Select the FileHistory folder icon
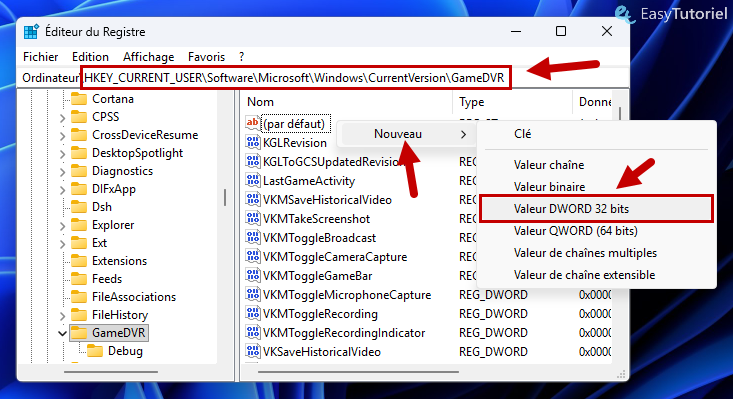The height and width of the screenshot is (399, 733). pos(79,315)
